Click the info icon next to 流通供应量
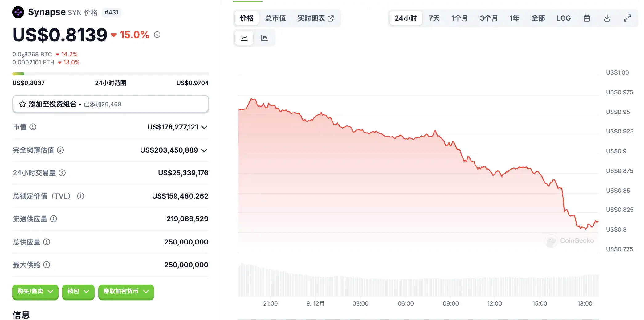This screenshot has width=644, height=320. (54, 219)
